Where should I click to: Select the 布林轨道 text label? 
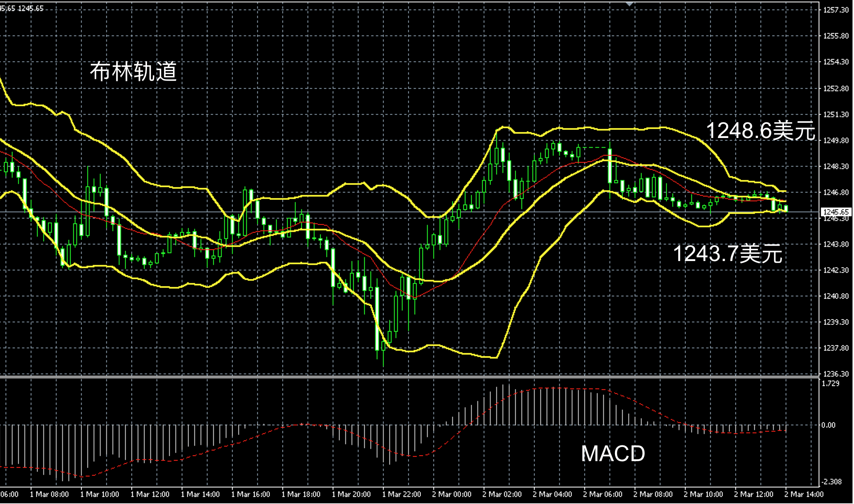133,72
